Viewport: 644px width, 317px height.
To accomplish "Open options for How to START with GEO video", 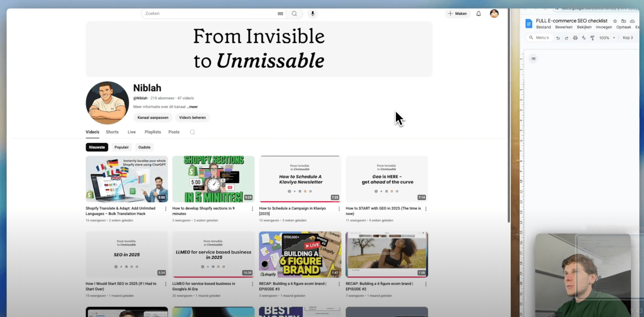I will click(x=426, y=209).
